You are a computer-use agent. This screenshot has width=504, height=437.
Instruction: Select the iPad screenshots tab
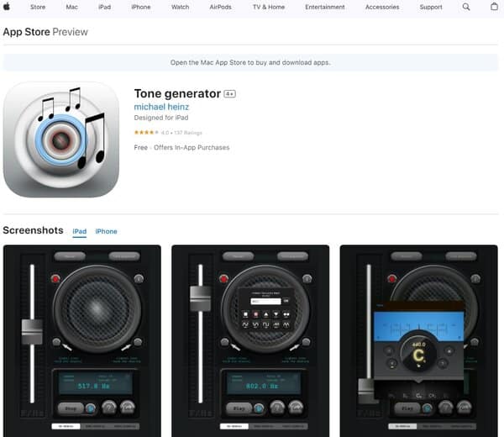[x=80, y=231]
